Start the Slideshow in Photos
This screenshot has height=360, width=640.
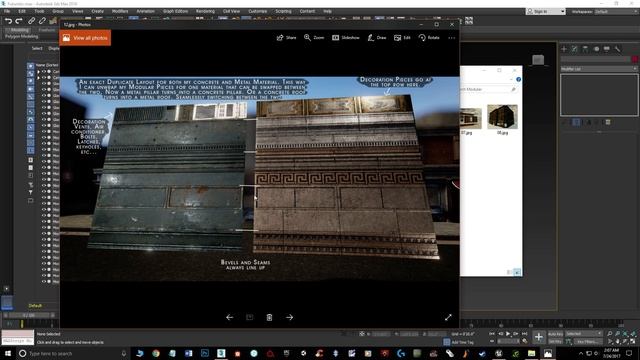[346, 38]
